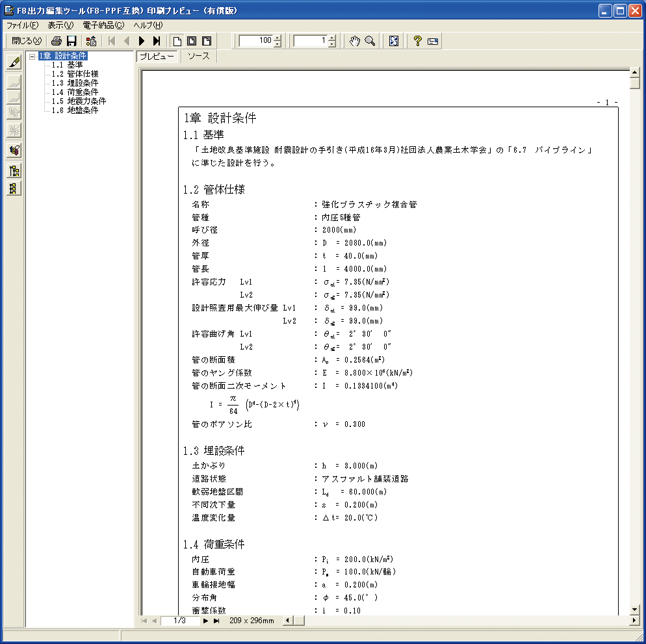Click the info card icon at the toolbar's right end
The image size is (646, 644).
coord(433,41)
